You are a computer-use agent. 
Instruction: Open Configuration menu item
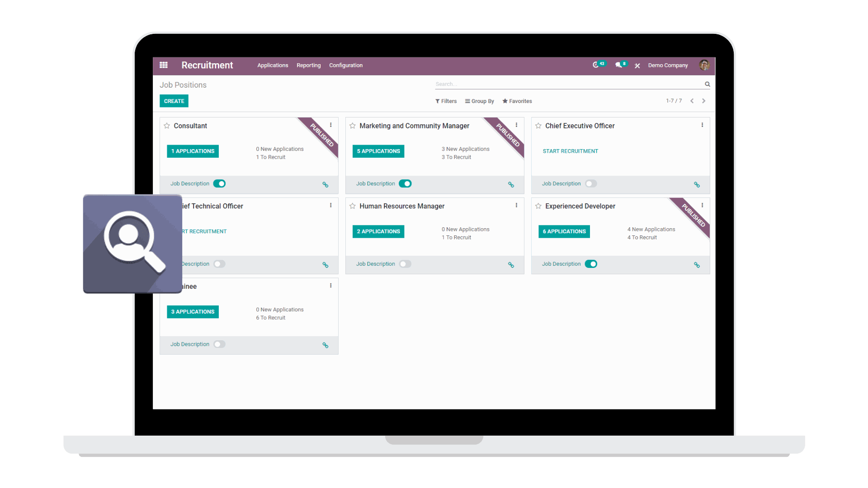346,65
